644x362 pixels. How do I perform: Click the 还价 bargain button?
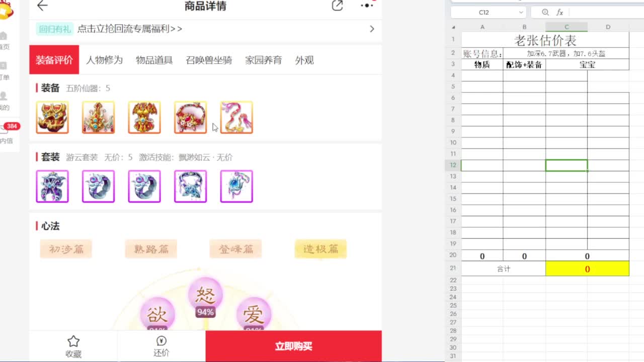[162, 346]
